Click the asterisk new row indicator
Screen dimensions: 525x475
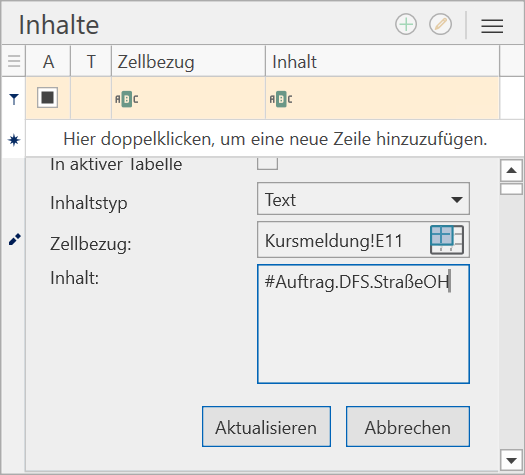pos(14,140)
